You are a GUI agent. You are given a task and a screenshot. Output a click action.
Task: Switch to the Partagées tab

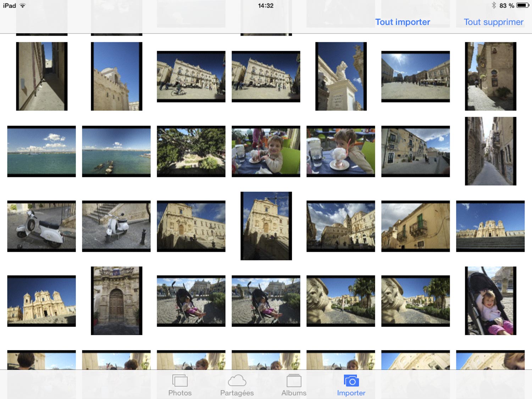[x=237, y=385]
